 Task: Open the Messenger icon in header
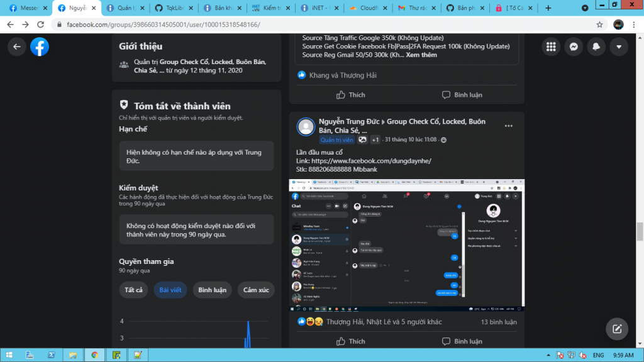[574, 47]
